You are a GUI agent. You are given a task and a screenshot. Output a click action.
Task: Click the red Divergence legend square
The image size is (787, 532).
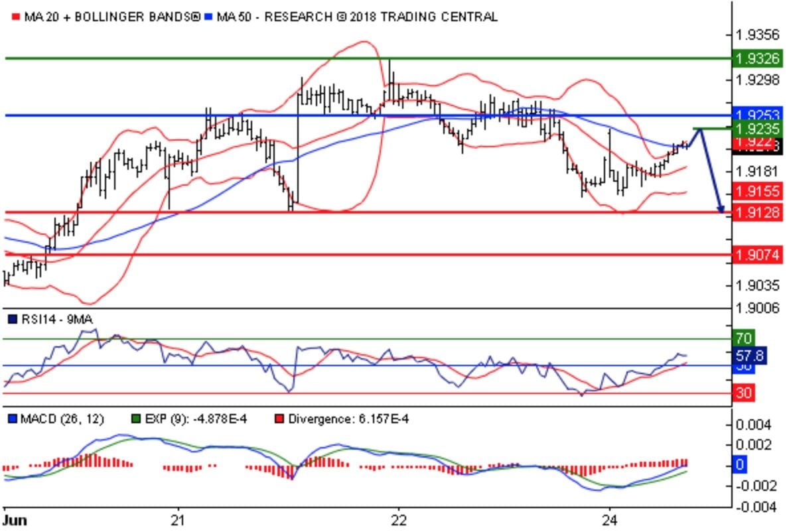[x=279, y=419]
